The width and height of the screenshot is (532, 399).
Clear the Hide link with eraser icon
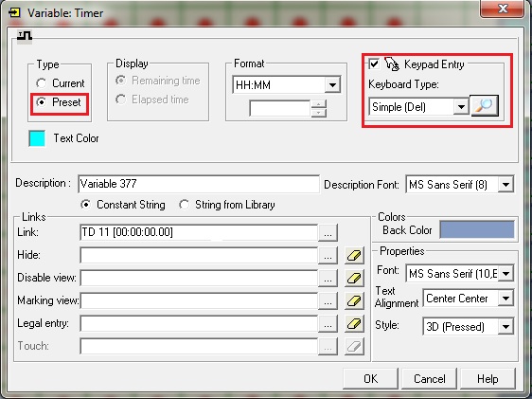354,255
